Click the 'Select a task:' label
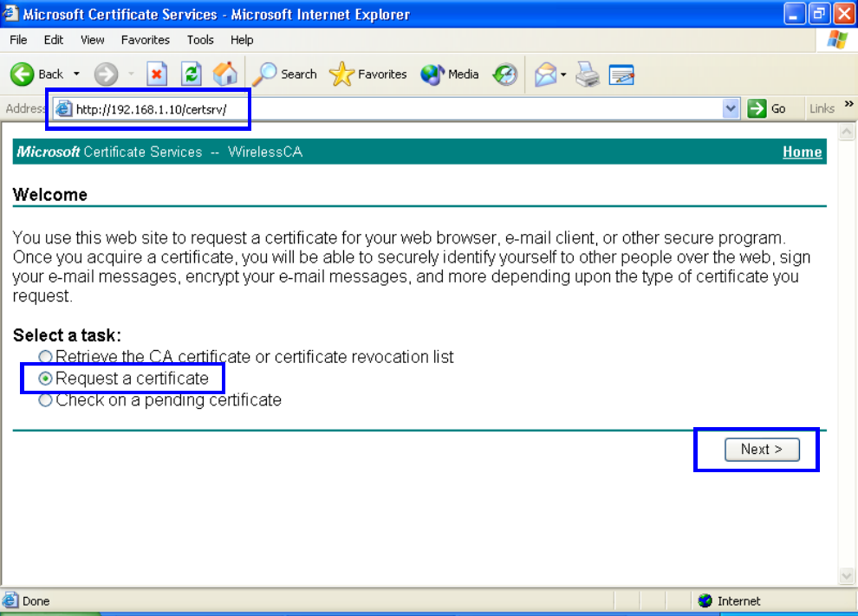 [67, 334]
